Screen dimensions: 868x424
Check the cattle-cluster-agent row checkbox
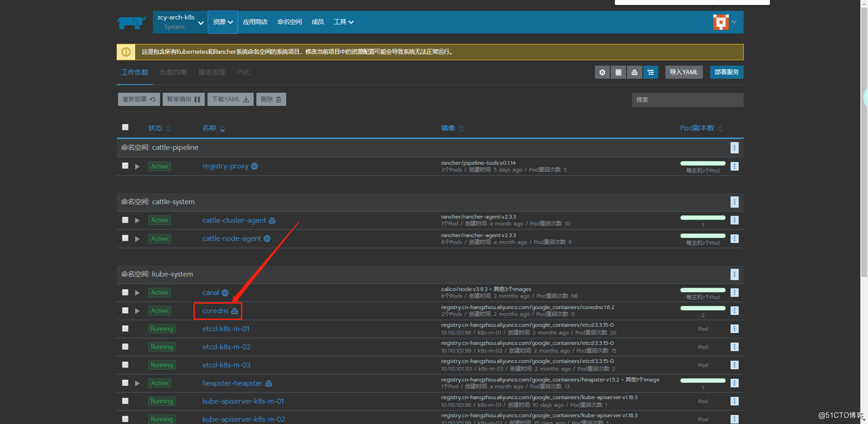pyautogui.click(x=125, y=220)
